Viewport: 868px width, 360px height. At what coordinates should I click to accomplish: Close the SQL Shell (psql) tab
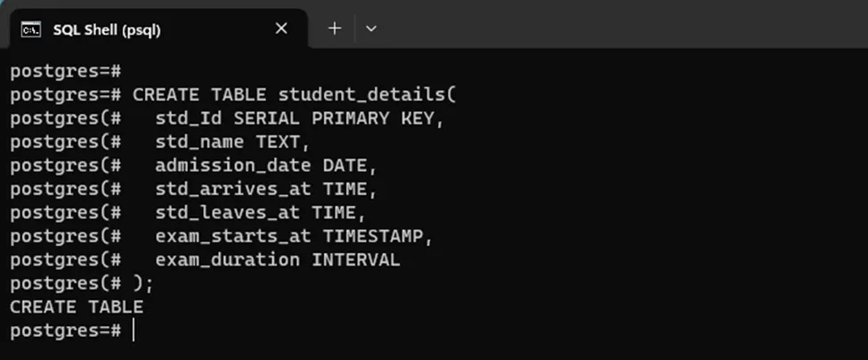pyautogui.click(x=281, y=29)
